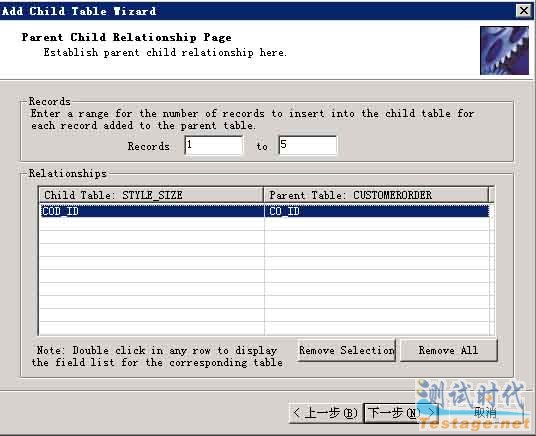Cancel the wizard with 取消 button
This screenshot has height=436, width=536.
(x=485, y=413)
